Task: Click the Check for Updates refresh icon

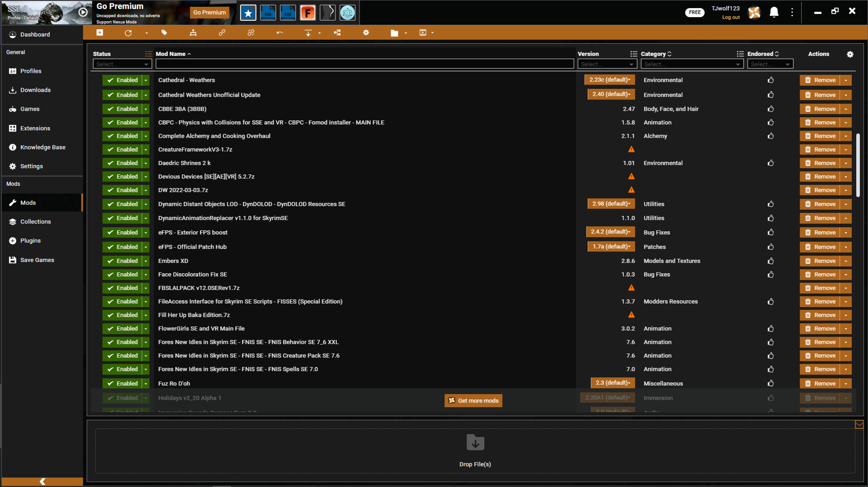Action: pyautogui.click(x=128, y=33)
